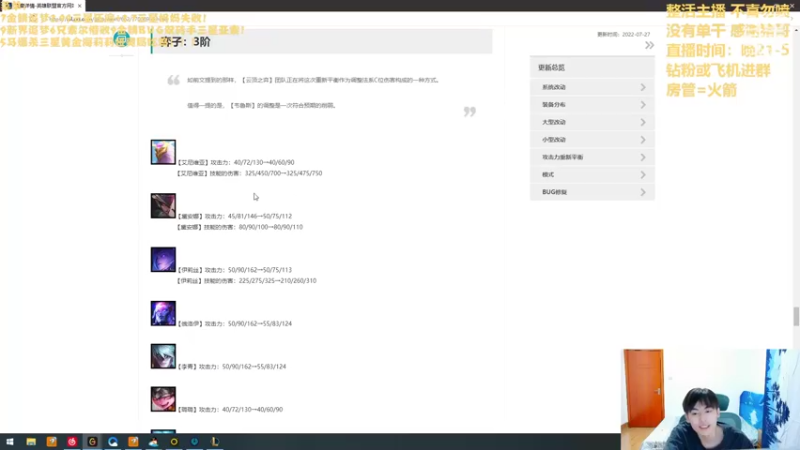Click the 伊莉丝 attack line ending 50/75/113
The height and width of the screenshot is (450, 800).
234,270
